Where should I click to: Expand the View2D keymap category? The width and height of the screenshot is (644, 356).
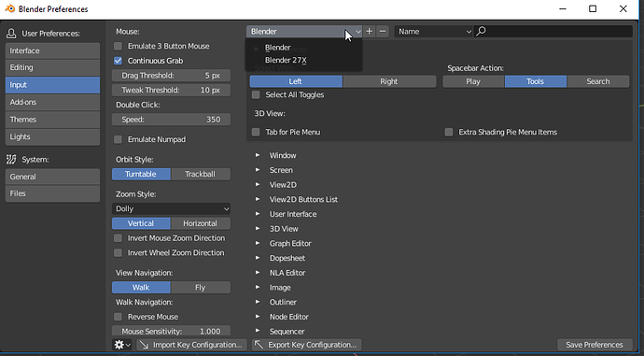pyautogui.click(x=258, y=185)
